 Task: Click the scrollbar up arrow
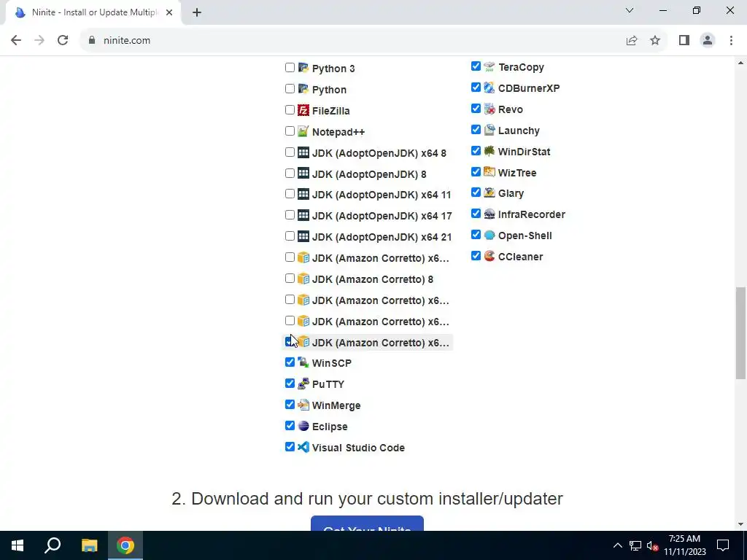[x=740, y=63]
